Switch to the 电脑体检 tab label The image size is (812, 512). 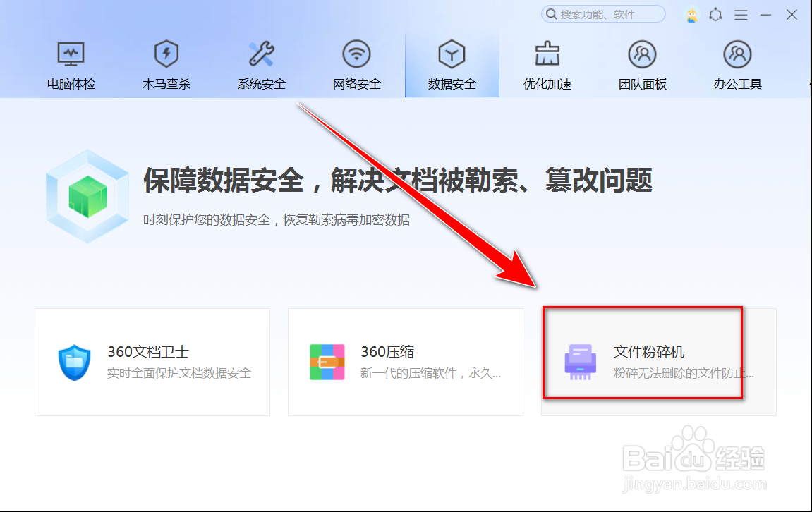[71, 84]
